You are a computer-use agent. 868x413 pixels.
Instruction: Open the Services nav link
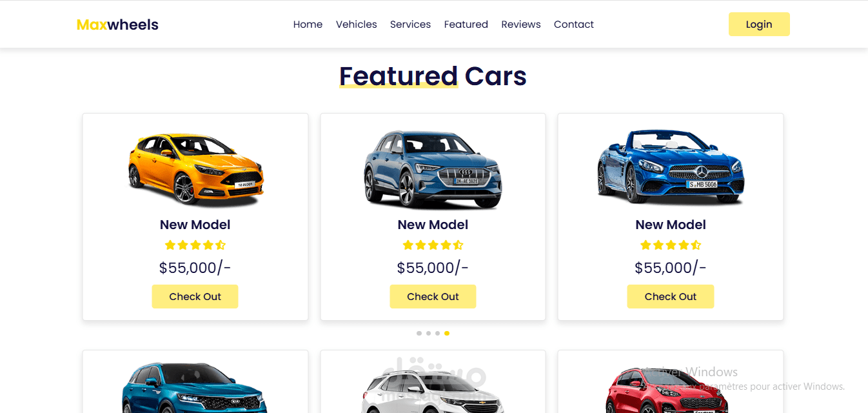tap(410, 25)
